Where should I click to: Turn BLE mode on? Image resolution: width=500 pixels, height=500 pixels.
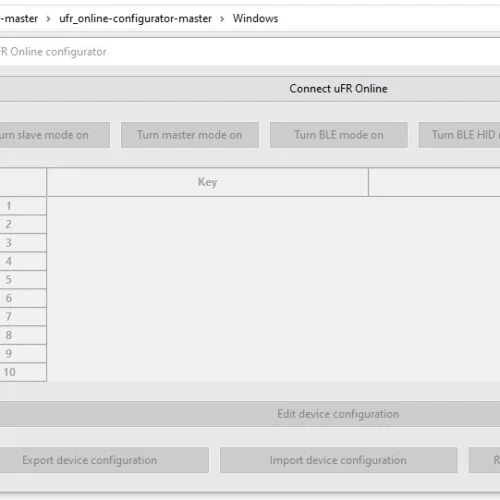(x=339, y=135)
